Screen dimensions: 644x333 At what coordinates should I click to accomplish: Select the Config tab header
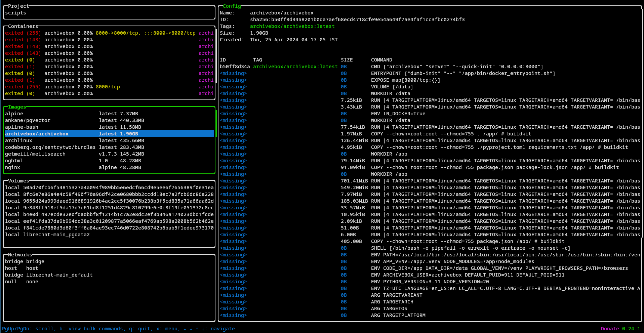[x=232, y=6]
